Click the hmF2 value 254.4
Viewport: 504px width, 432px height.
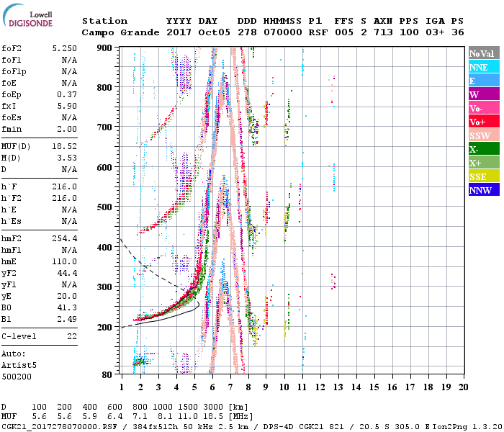click(x=64, y=238)
